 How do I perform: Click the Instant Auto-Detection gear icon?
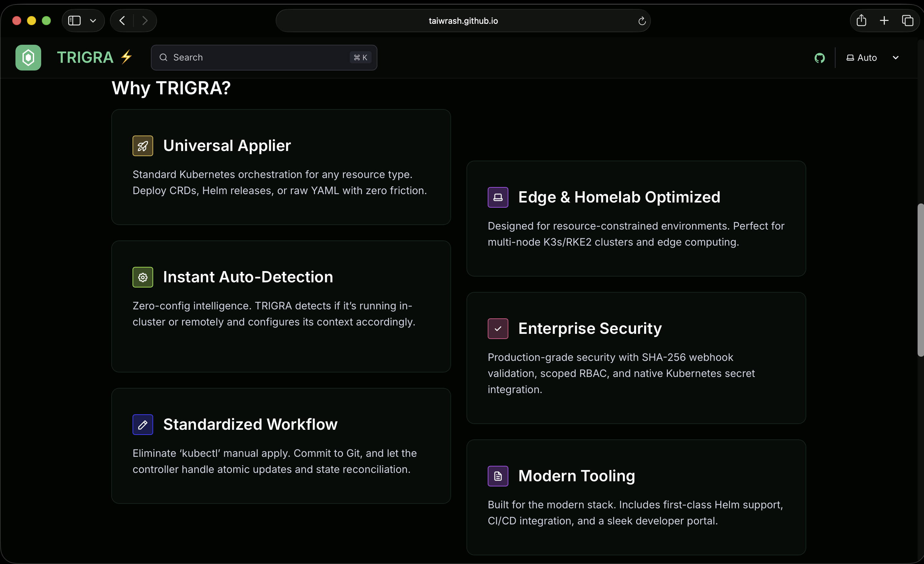[x=143, y=277]
